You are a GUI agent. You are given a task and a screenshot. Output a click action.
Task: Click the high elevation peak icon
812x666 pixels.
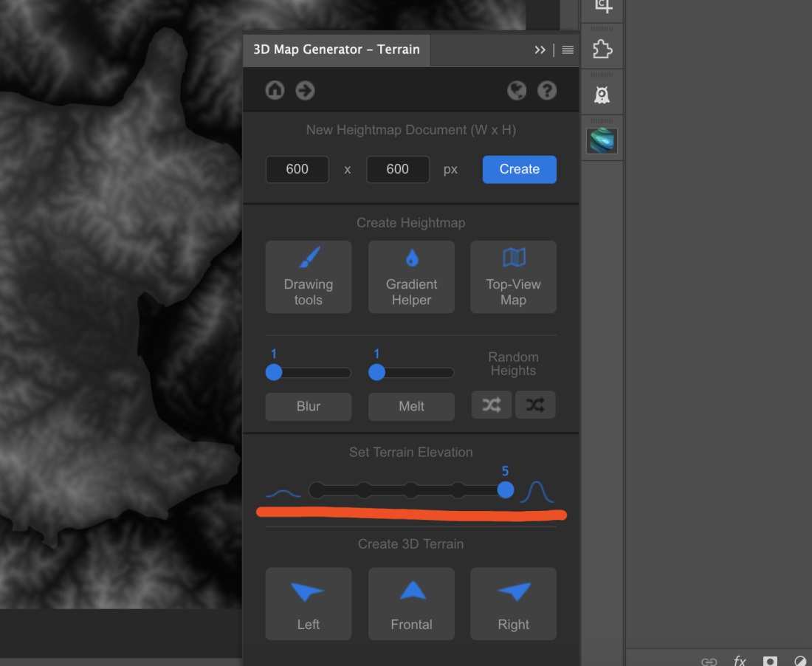click(x=537, y=492)
